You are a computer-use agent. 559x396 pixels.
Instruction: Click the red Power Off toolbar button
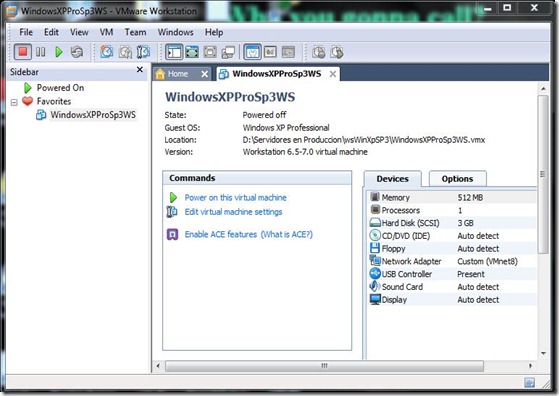click(23, 52)
